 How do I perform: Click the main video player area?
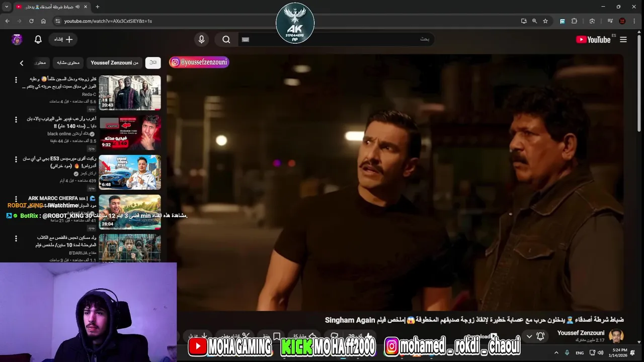point(395,184)
